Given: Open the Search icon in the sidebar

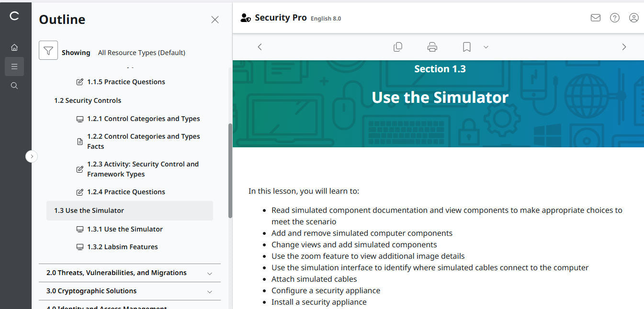Looking at the screenshot, I should click(14, 85).
